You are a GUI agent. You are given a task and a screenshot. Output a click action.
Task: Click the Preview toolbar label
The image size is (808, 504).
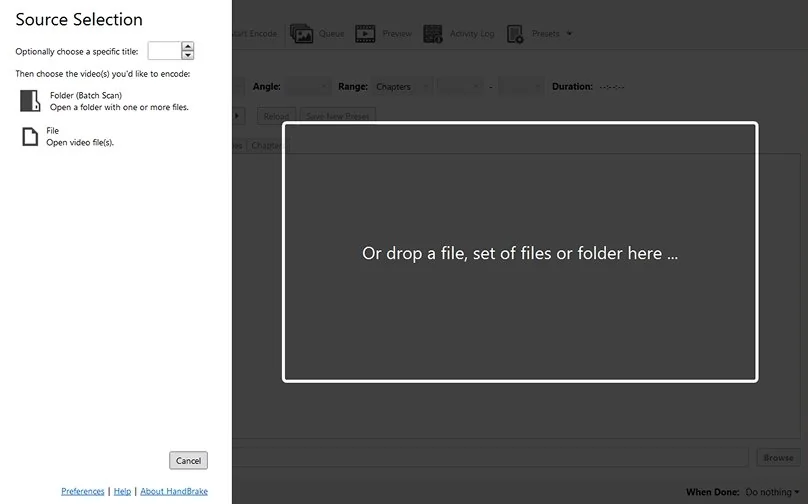click(397, 33)
